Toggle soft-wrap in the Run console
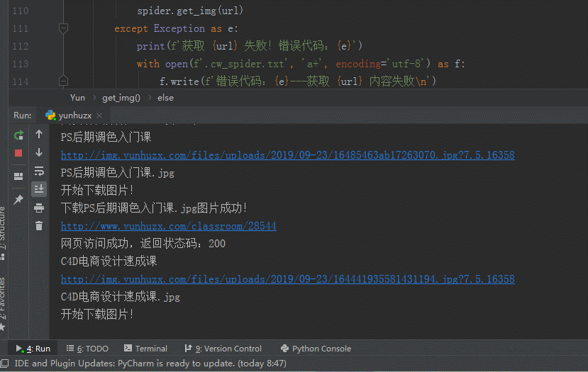The image size is (588, 372). point(39,171)
